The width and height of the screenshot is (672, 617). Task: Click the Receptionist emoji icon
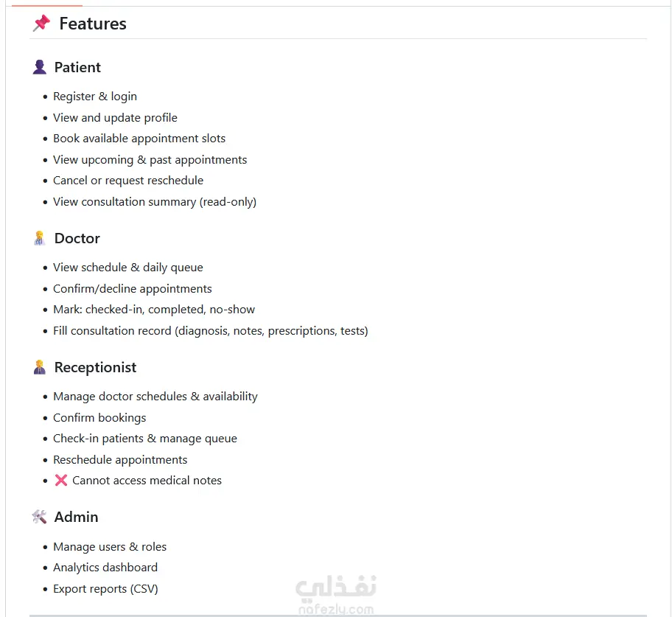tap(40, 367)
